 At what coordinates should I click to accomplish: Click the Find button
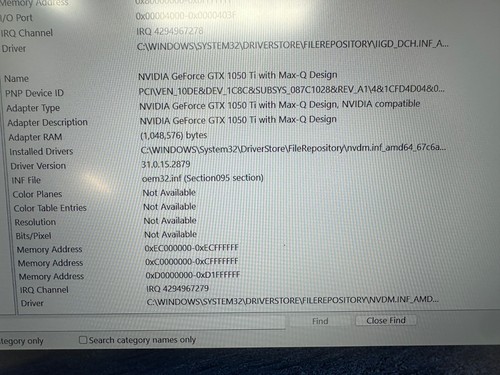(320, 321)
